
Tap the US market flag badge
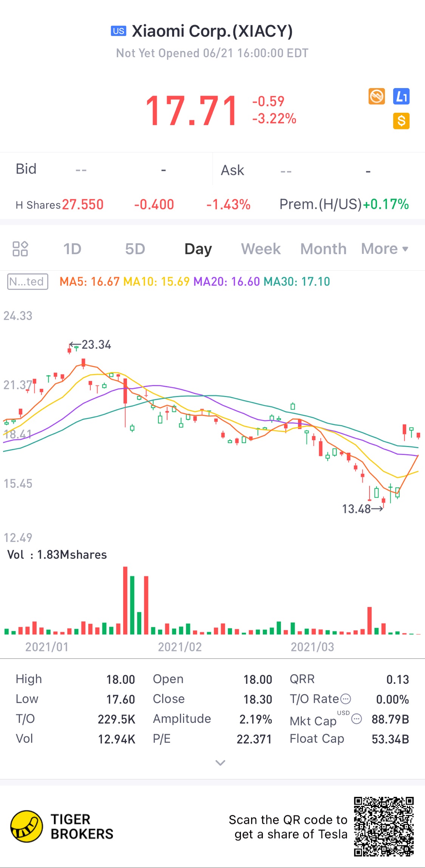point(119,31)
